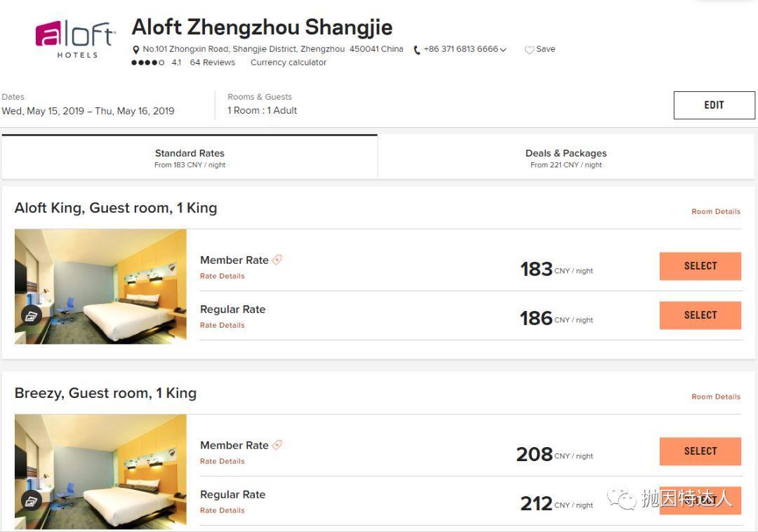The width and height of the screenshot is (758, 532).
Task: Open the Currency calculator link
Action: click(288, 62)
